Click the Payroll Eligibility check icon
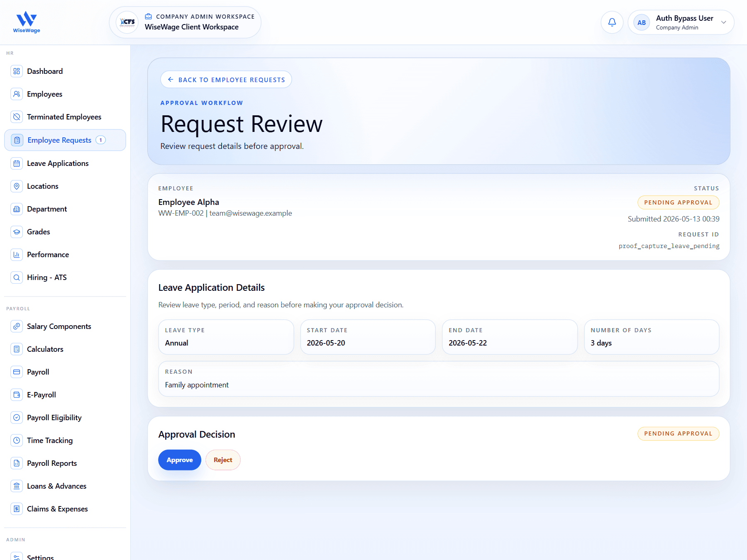This screenshot has height=560, width=747. coord(17,418)
